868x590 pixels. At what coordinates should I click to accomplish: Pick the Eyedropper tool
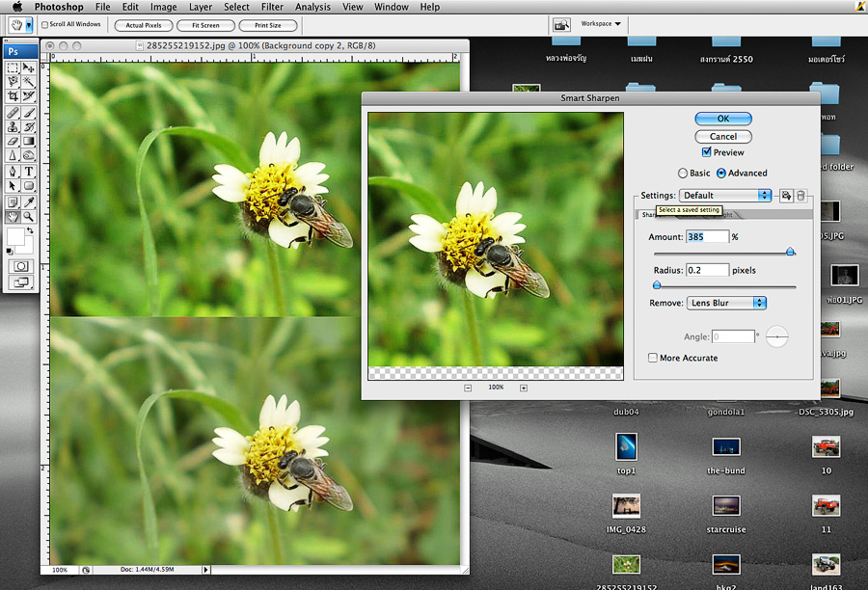(x=29, y=202)
